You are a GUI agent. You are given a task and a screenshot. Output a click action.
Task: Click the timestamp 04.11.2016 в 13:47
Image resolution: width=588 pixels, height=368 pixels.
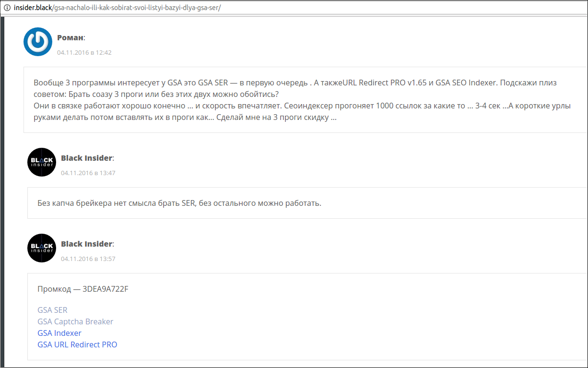tap(88, 173)
